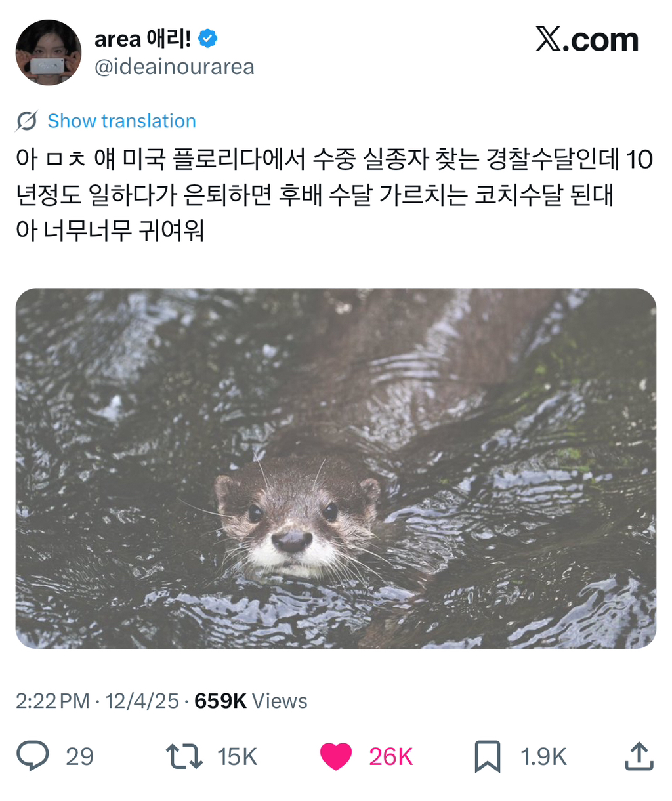Click the 659K Views count
Image resolution: width=672 pixels, height=801 pixels.
click(251, 701)
